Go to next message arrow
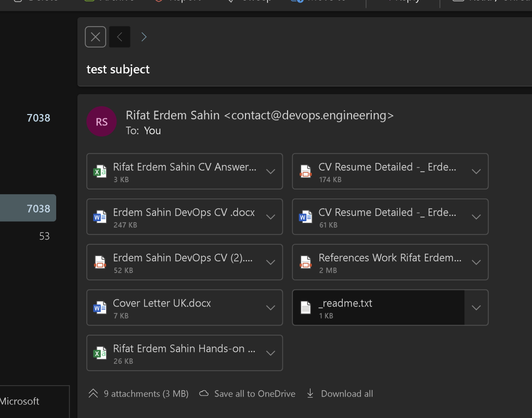 coord(144,36)
